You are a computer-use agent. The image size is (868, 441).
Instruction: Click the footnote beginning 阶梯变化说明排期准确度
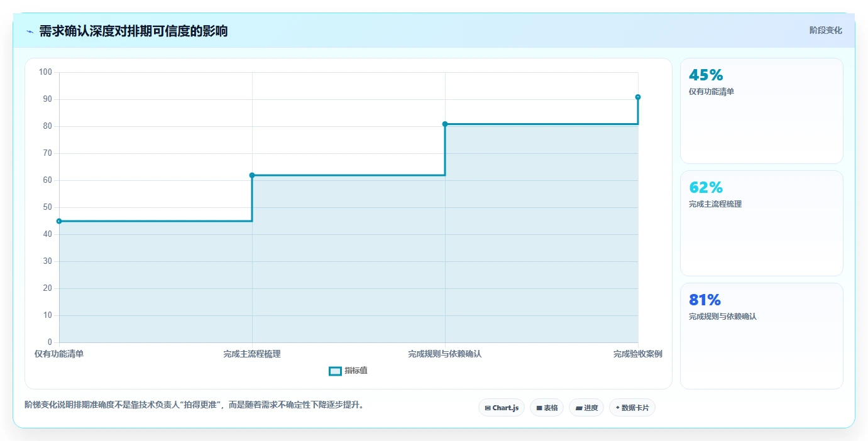(194, 405)
